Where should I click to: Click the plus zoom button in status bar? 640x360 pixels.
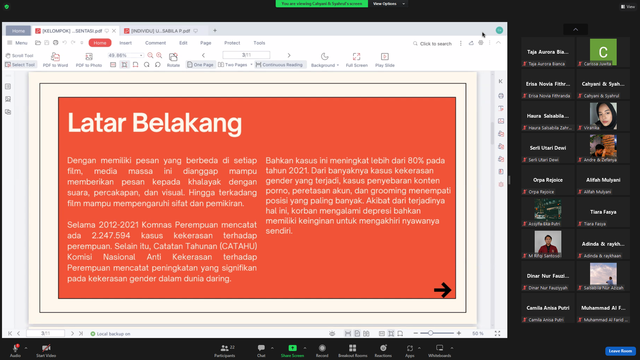pos(459,333)
